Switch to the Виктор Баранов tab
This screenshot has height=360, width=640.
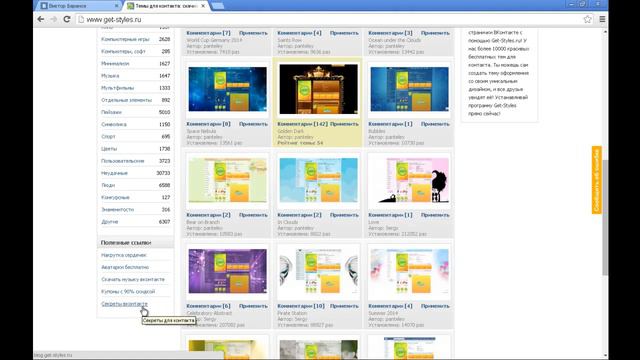click(78, 6)
